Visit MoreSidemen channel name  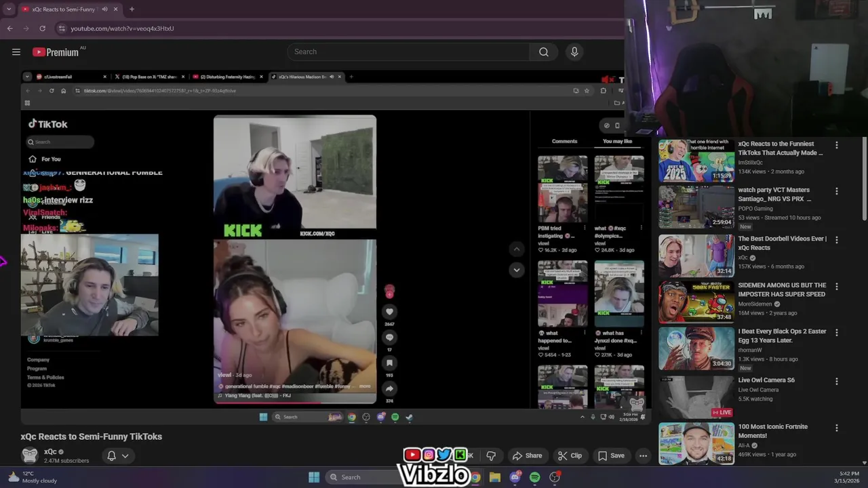[756, 304]
